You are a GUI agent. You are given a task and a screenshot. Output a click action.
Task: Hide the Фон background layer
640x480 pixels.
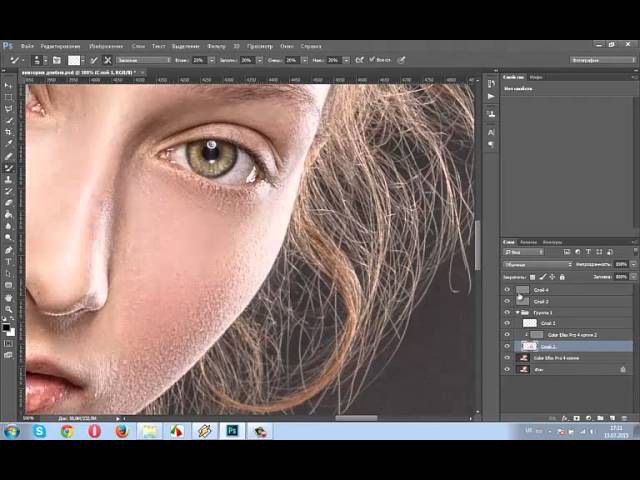click(x=507, y=369)
